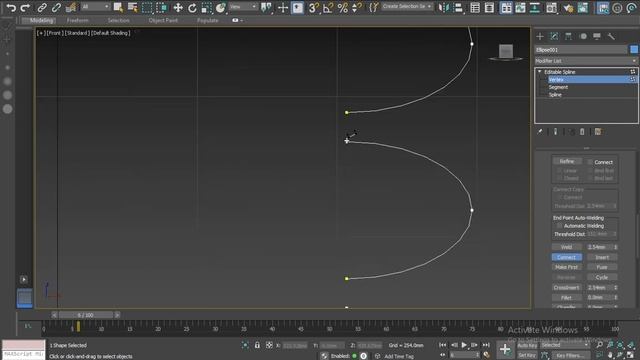Screen dimensions: 640x360
Task: Click the Make First button
Action: 567,267
